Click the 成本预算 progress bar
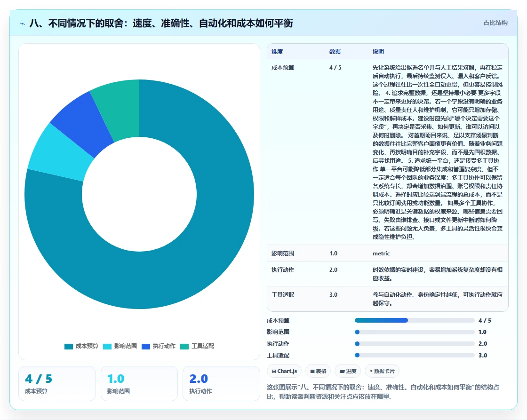 (x=415, y=321)
